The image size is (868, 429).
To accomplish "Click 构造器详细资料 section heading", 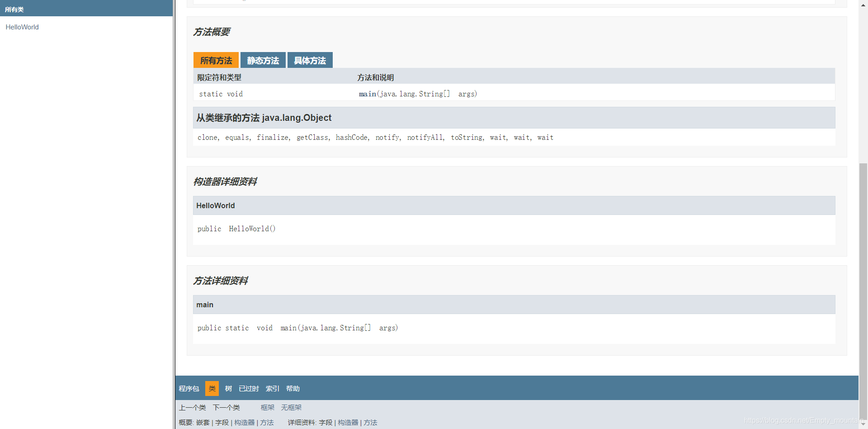I will point(225,182).
